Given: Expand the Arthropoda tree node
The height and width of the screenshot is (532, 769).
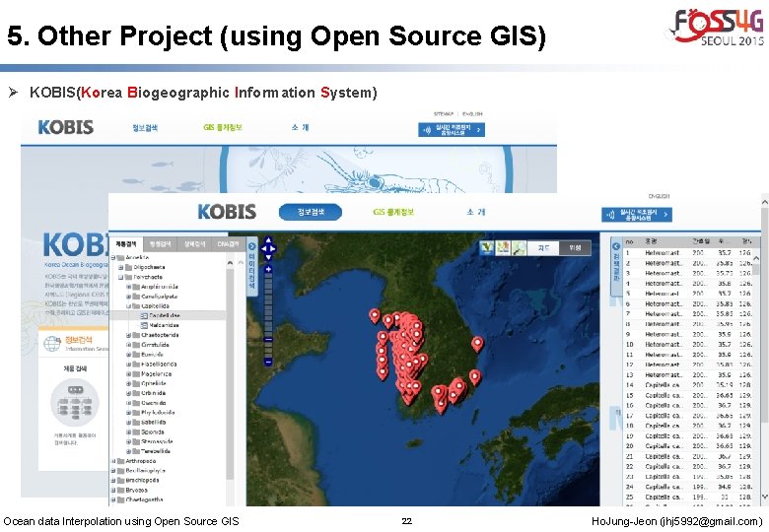Looking at the screenshot, I should tap(113, 461).
